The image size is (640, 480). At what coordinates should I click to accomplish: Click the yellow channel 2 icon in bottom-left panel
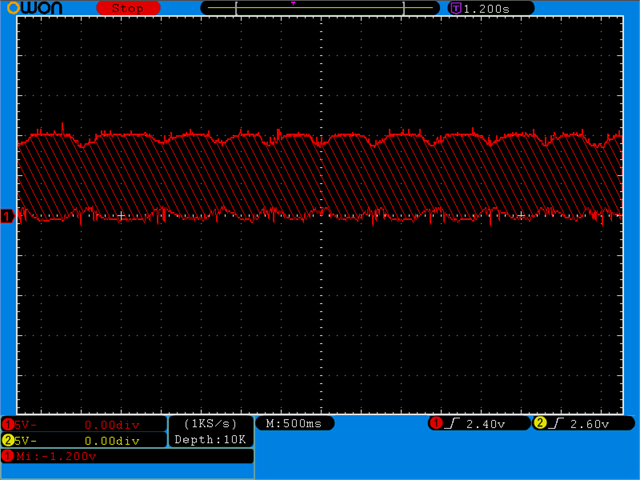(x=8, y=440)
